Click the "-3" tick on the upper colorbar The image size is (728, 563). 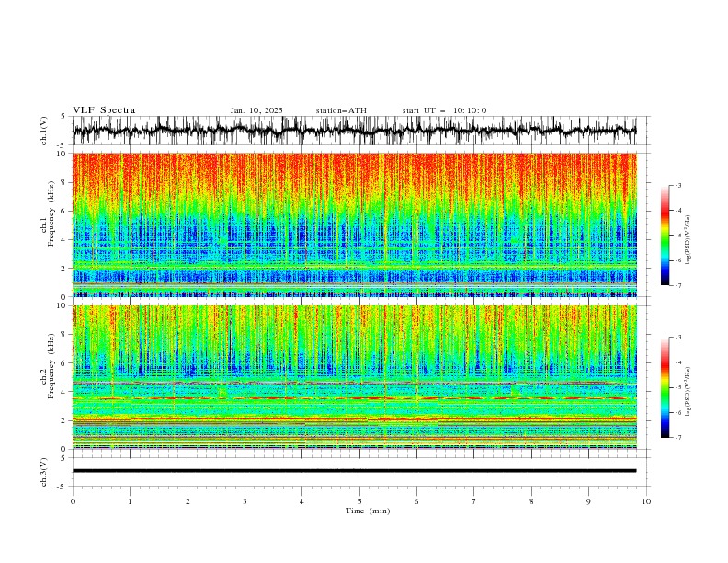pyautogui.click(x=678, y=185)
